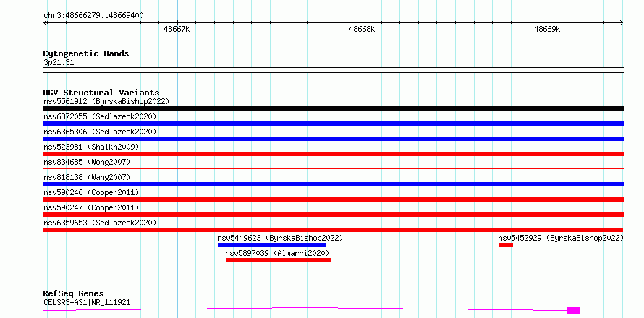Image resolution: width=644 pixels, height=318 pixels.
Task: Select the blue nsv6365306 variant bar
Action: [333, 139]
